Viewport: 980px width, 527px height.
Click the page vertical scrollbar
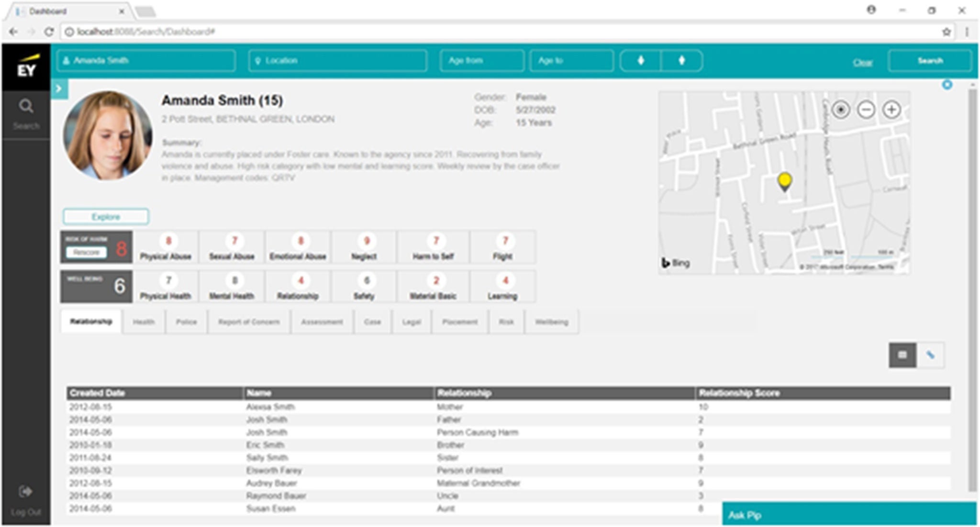click(x=972, y=287)
